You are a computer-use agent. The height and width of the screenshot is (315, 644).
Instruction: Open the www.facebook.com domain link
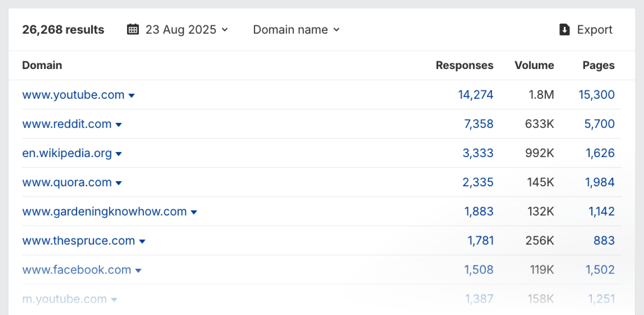tap(77, 270)
